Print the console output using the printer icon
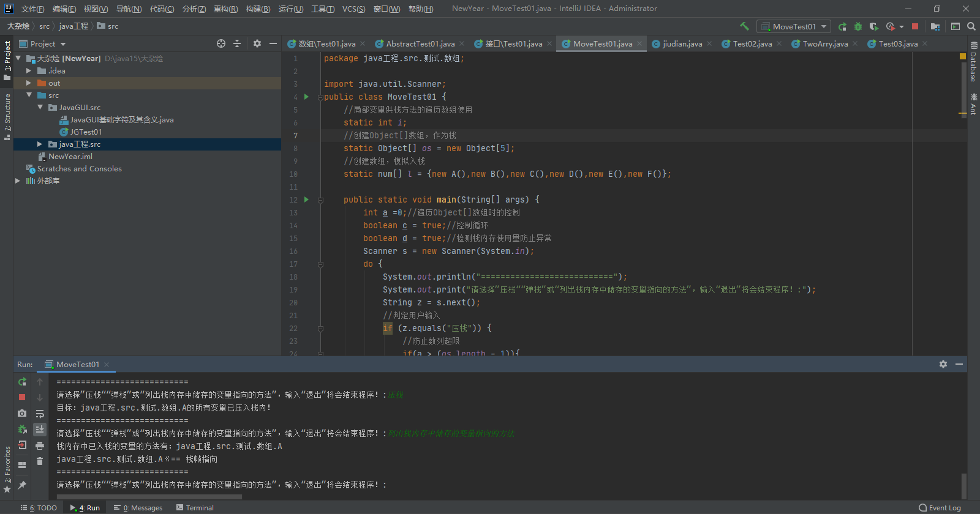Viewport: 980px width, 514px height. tap(40, 445)
